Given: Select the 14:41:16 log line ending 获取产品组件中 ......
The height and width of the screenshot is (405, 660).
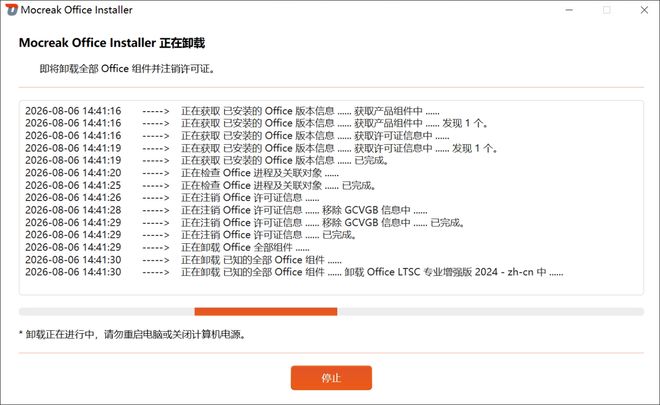Looking at the screenshot, I should click(x=232, y=111).
